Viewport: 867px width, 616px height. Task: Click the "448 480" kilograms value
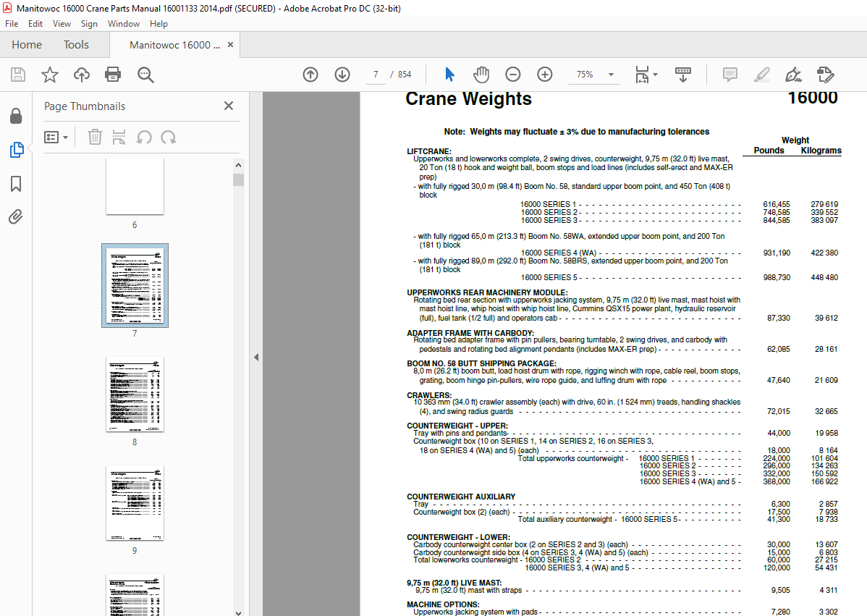pyautogui.click(x=824, y=277)
